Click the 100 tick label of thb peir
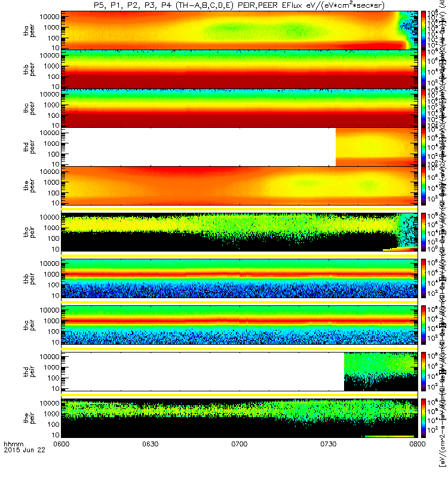This screenshot has height=478, width=448. pyautogui.click(x=53, y=285)
